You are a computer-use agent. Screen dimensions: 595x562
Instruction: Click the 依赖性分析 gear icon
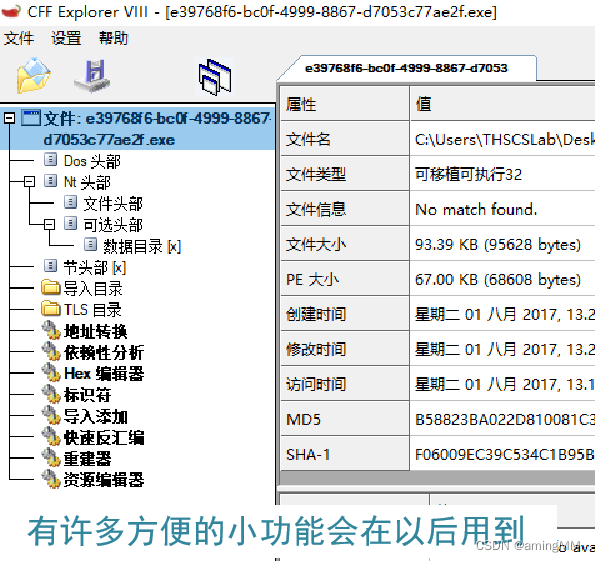pyautogui.click(x=51, y=351)
